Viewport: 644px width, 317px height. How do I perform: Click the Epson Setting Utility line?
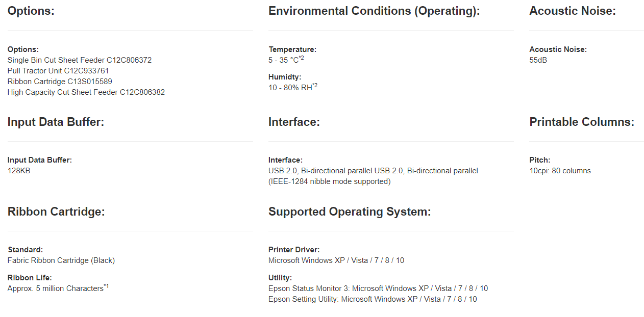click(x=373, y=299)
